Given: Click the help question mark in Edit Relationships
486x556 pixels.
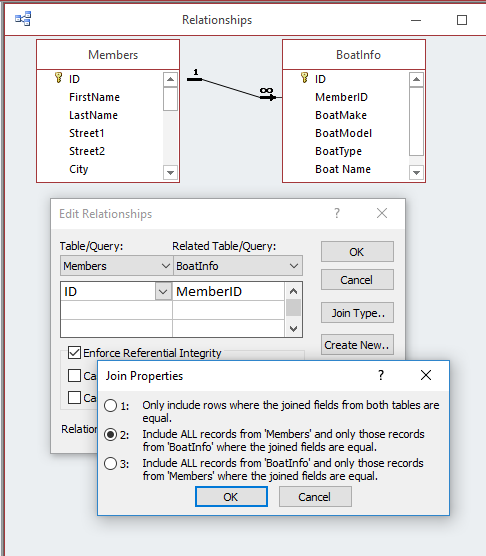Looking at the screenshot, I should pyautogui.click(x=337, y=213).
